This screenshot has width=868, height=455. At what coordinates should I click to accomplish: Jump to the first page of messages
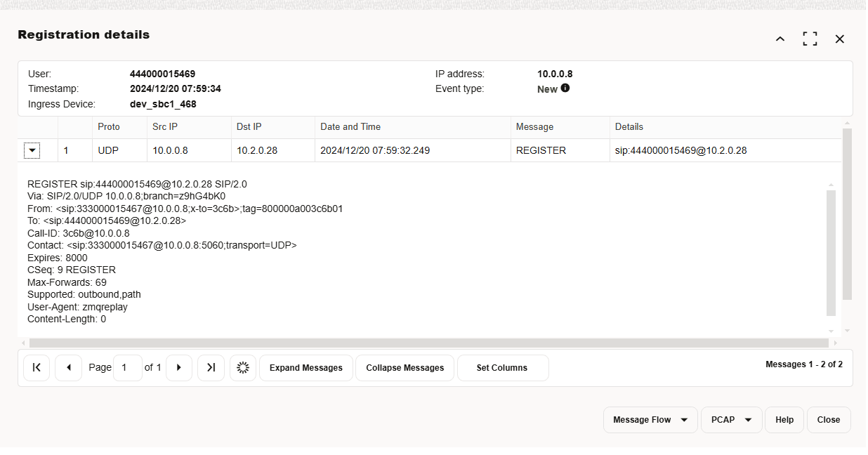tap(37, 367)
